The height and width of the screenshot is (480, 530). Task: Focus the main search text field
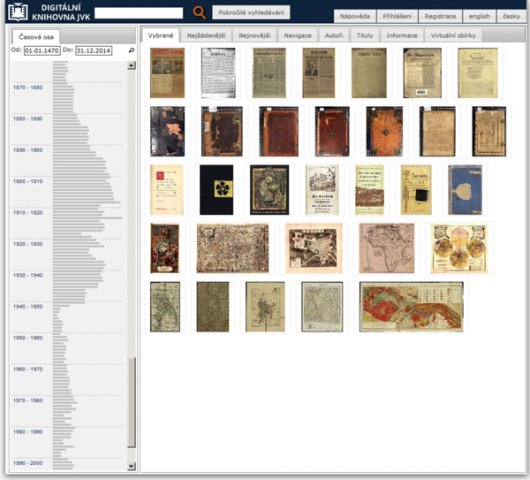coord(139,13)
